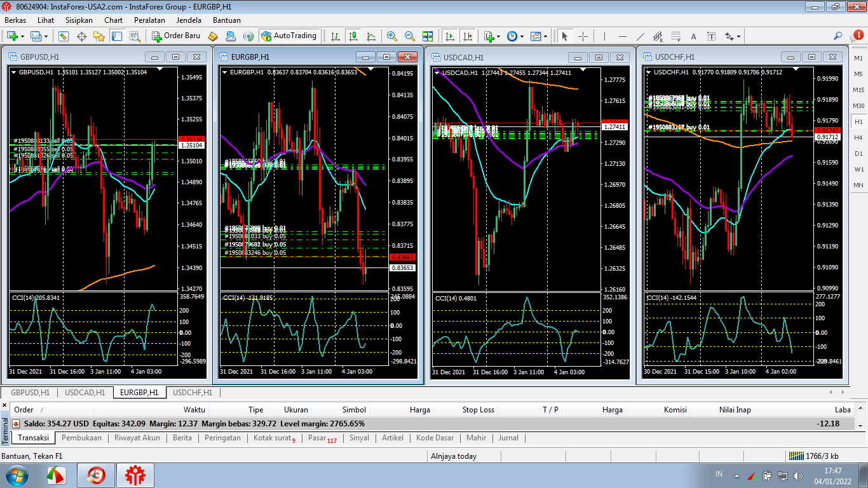Draw a trendline
The image size is (868, 488).
point(640,36)
